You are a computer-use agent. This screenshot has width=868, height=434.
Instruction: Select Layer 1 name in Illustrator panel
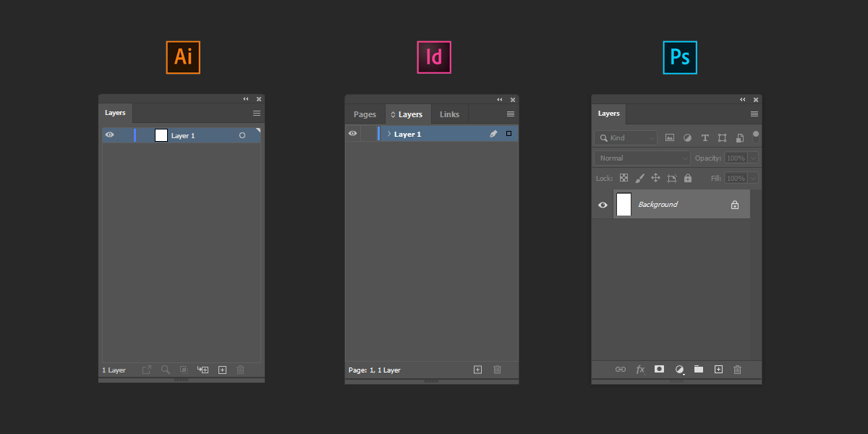[183, 135]
